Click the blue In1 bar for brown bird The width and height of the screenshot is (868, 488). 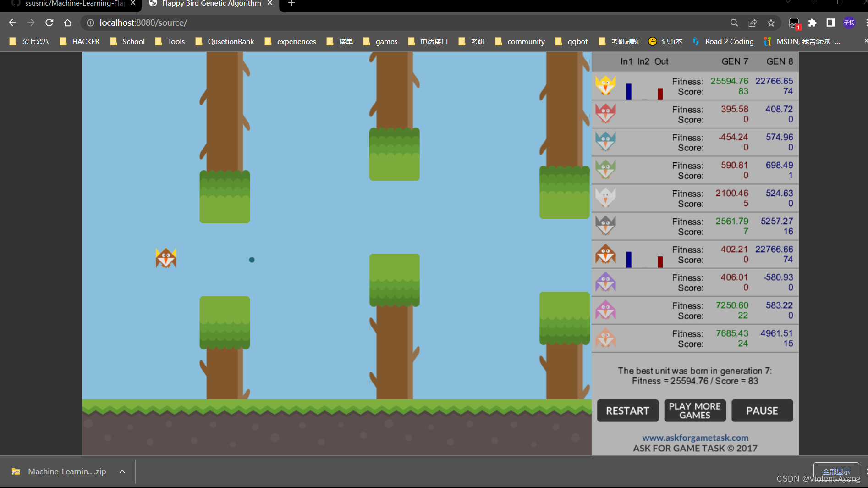629,260
